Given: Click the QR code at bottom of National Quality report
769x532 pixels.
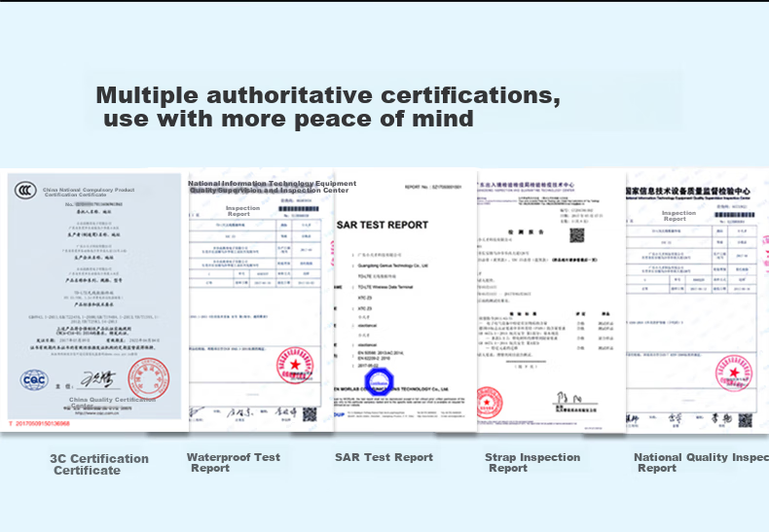Looking at the screenshot, I should tap(746, 420).
